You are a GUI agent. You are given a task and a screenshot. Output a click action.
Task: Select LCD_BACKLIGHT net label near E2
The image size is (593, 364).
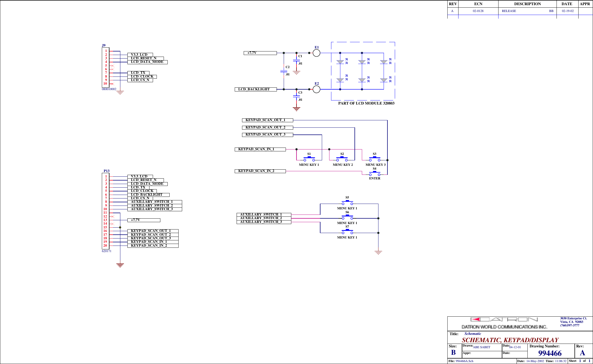256,89
